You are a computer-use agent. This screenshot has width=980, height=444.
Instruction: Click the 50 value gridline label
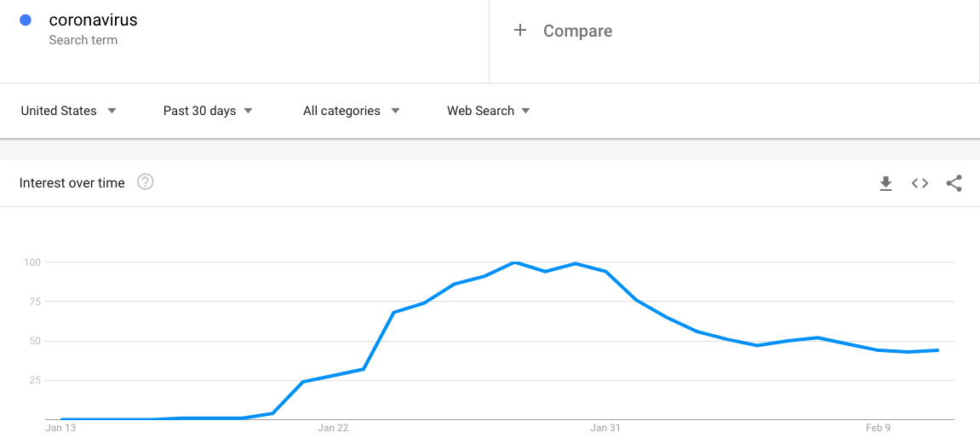(x=33, y=341)
